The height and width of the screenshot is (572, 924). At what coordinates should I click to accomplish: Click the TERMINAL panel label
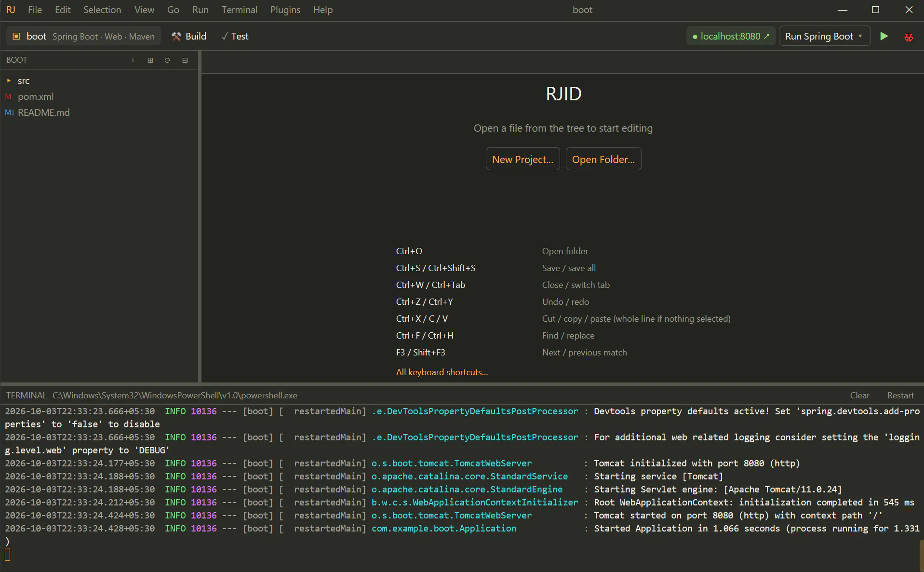26,395
